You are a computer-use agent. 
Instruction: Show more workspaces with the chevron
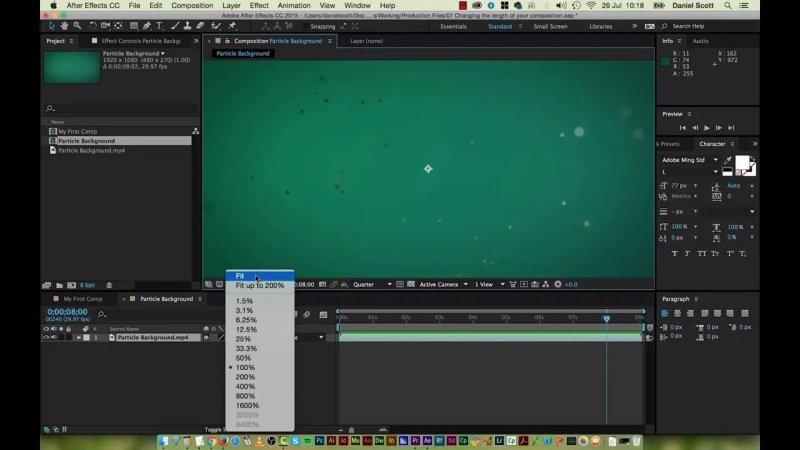634,26
